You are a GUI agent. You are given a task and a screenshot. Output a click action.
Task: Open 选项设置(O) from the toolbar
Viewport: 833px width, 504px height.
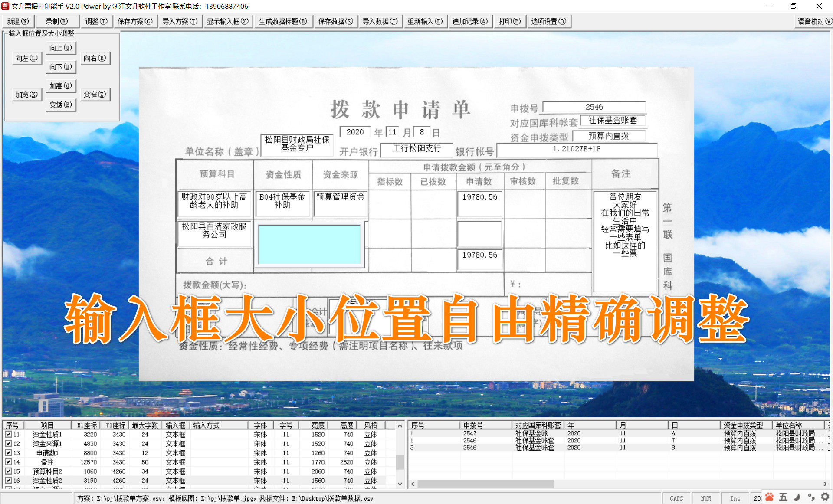click(x=548, y=21)
